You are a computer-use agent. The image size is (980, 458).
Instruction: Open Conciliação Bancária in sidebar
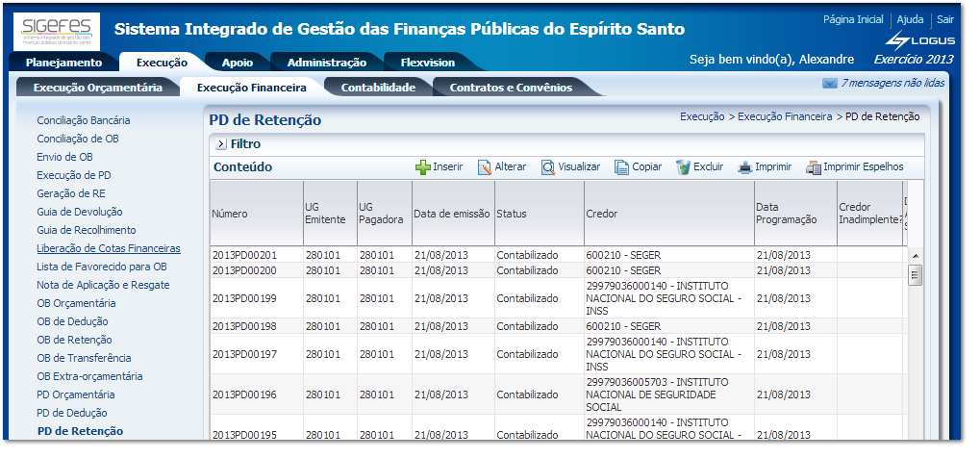pyautogui.click(x=84, y=120)
